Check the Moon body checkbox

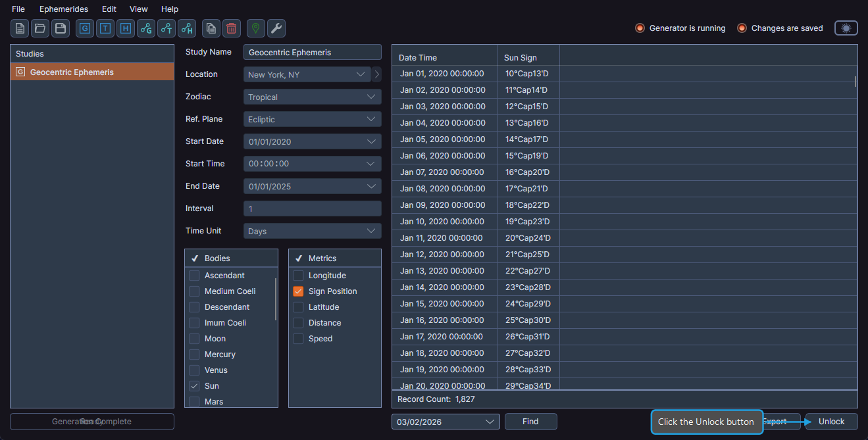click(x=194, y=338)
